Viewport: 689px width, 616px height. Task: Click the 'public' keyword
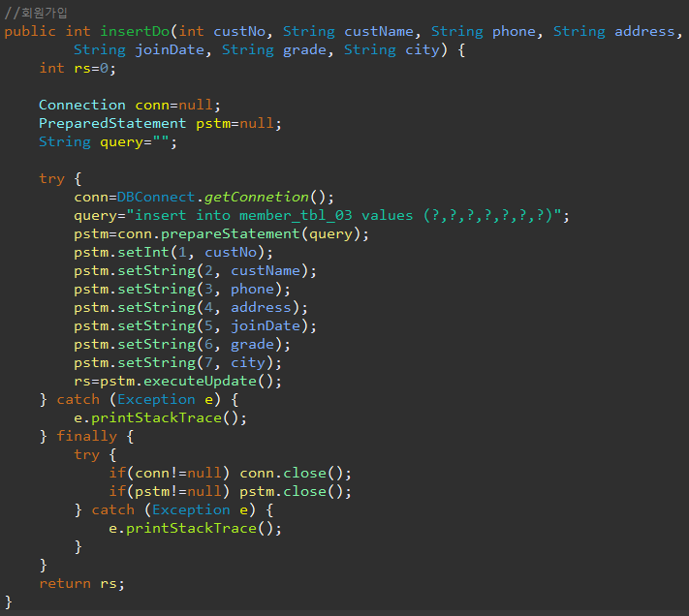[x=30, y=32]
